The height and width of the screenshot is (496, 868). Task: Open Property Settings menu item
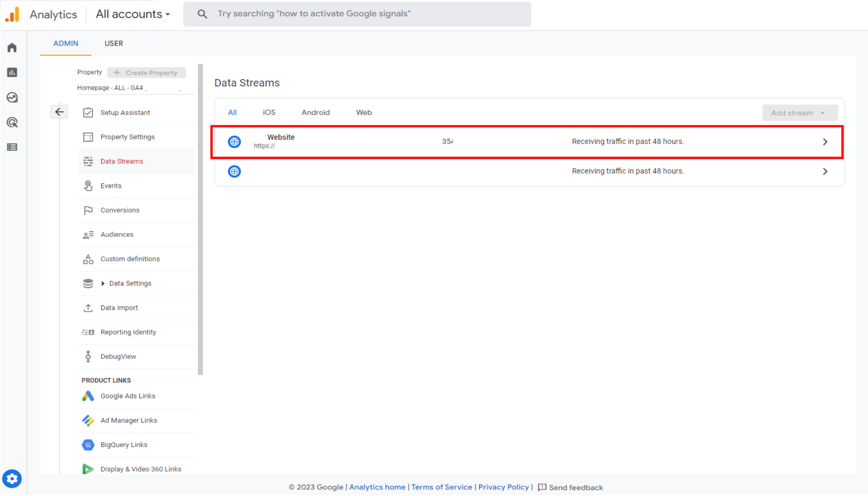136,137
